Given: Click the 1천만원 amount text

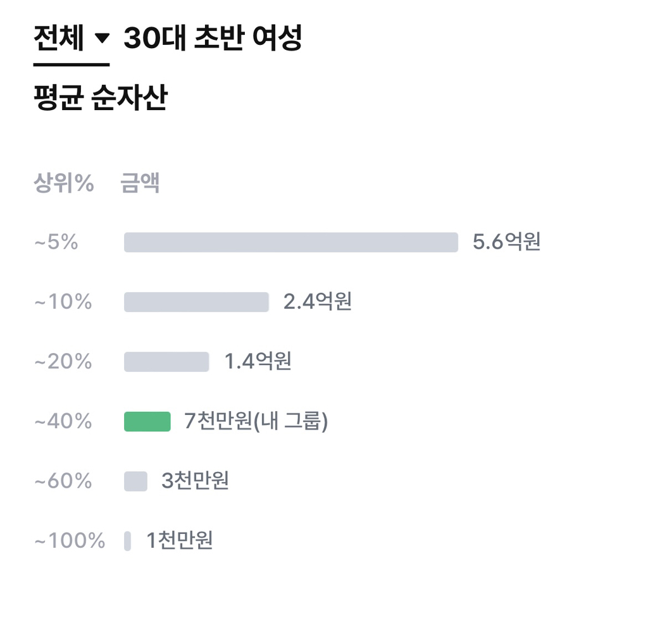Looking at the screenshot, I should (x=180, y=541).
